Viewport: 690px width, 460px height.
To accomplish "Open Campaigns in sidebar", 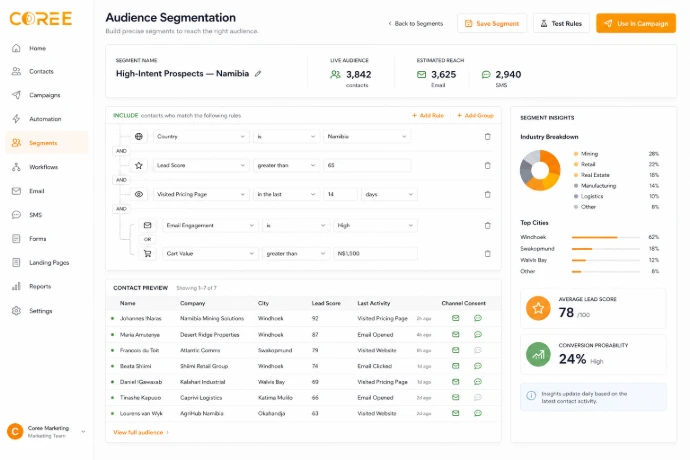I will click(x=47, y=95).
